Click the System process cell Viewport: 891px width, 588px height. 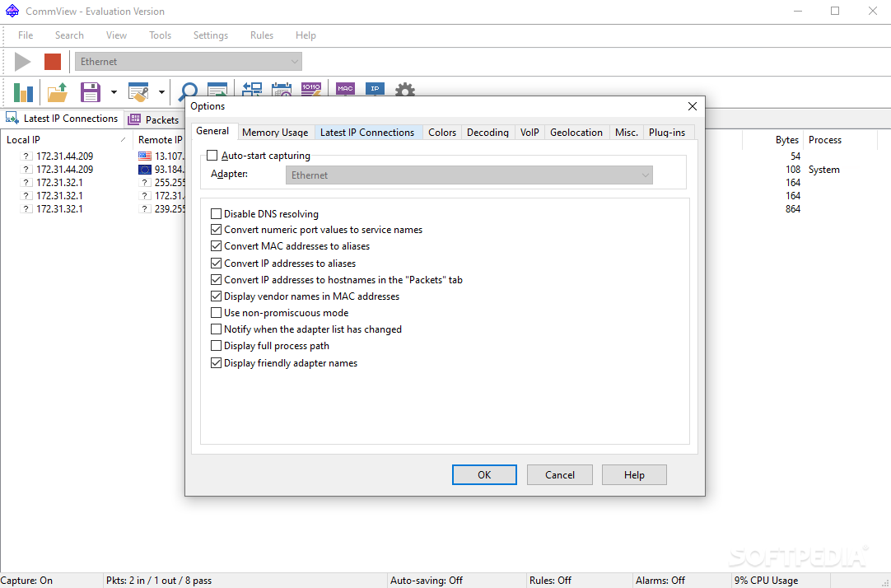coord(824,170)
